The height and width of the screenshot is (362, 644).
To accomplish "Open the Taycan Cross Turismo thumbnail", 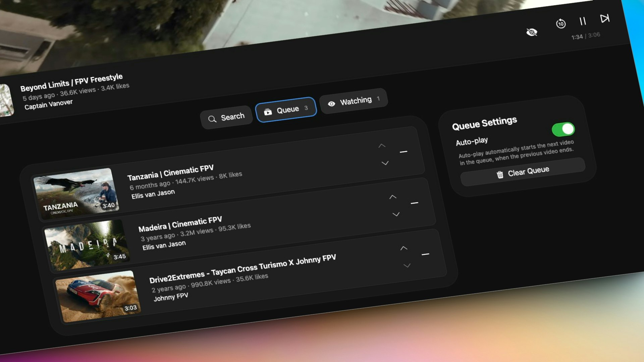I will click(98, 296).
